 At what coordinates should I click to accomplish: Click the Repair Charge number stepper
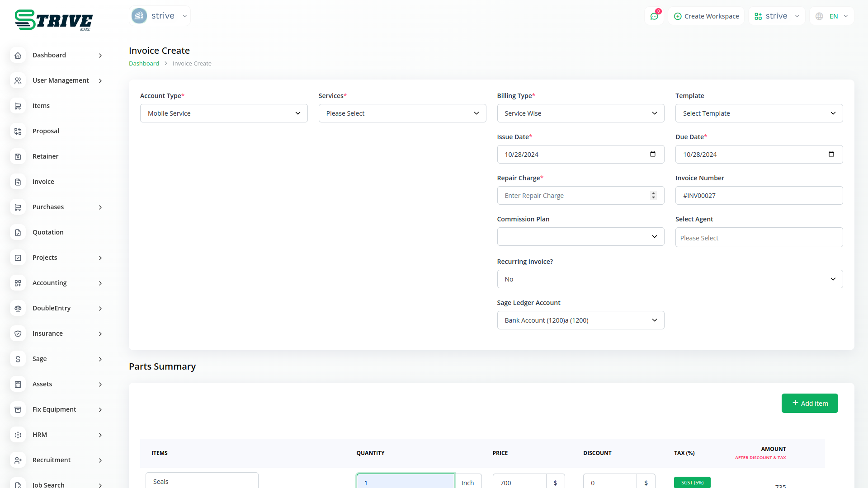tap(653, 195)
